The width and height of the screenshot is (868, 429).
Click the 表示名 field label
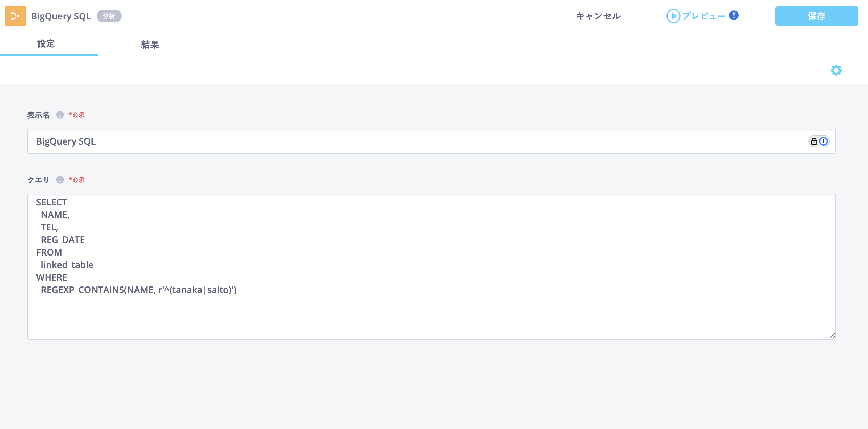39,115
